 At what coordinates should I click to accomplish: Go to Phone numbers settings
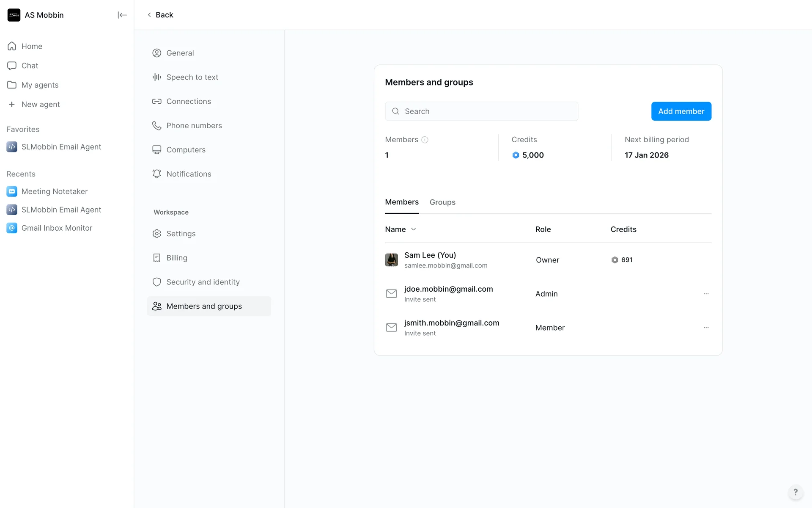pyautogui.click(x=194, y=125)
